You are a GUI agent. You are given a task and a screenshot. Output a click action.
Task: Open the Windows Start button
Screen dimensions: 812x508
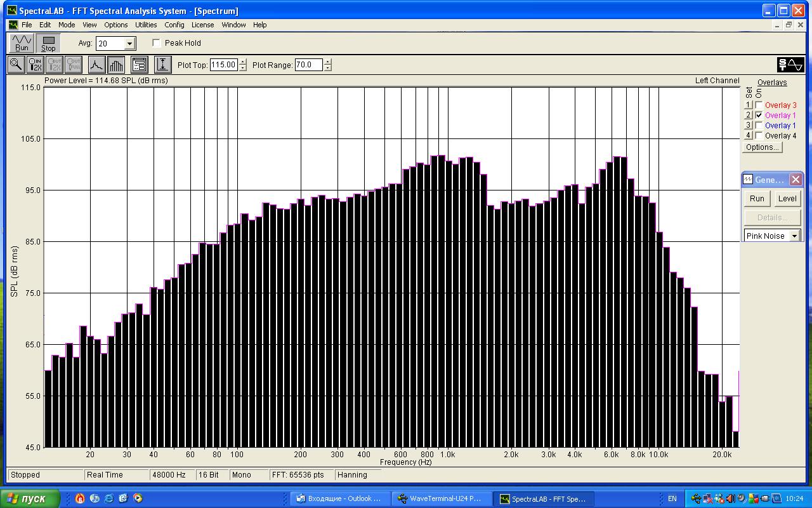(30, 498)
